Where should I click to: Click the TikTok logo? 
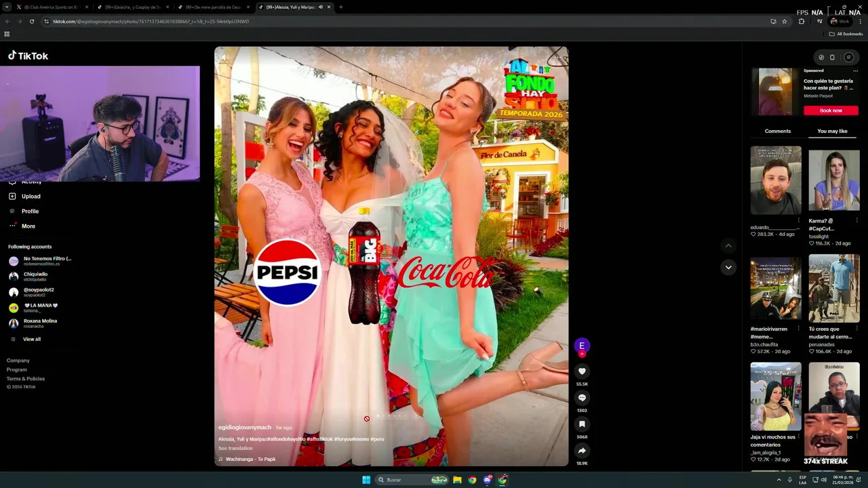(x=28, y=56)
